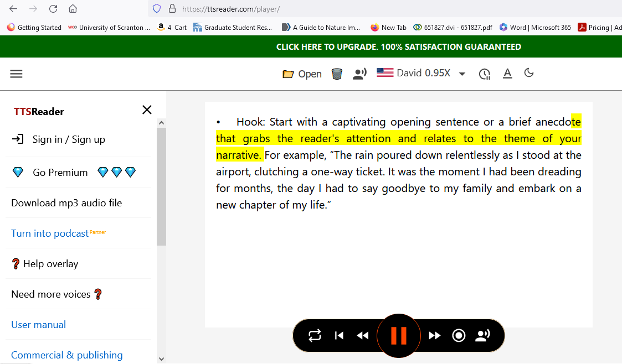Toggle dark mode with the moon icon
The width and height of the screenshot is (622, 364).
pyautogui.click(x=529, y=73)
